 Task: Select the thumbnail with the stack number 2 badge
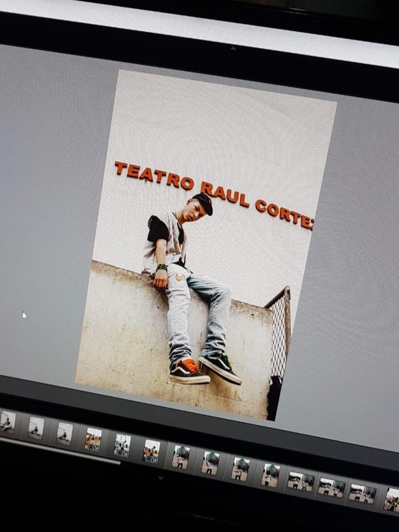[122, 445]
